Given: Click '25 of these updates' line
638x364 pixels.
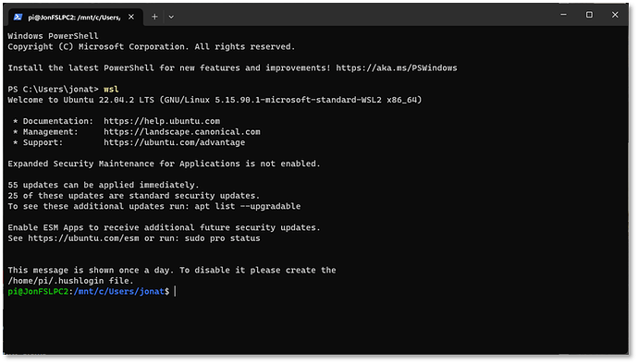Looking at the screenshot, I should pyautogui.click(x=133, y=196).
